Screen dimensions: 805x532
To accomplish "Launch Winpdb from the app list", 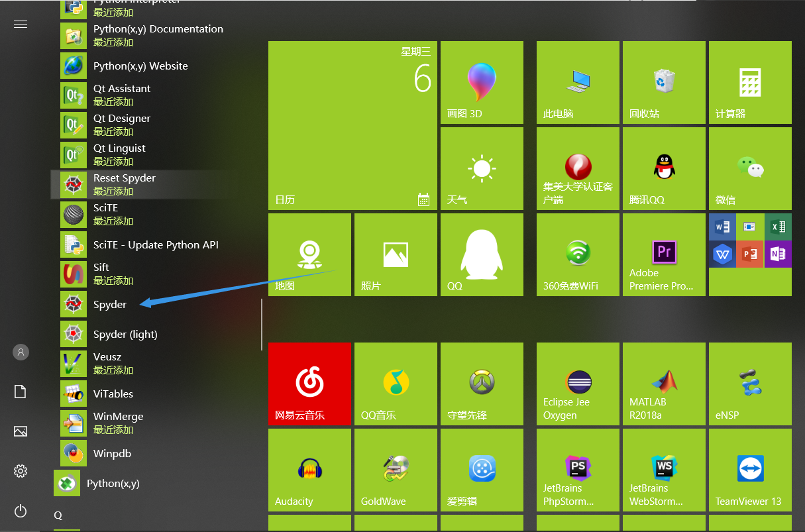I will 154,453.
